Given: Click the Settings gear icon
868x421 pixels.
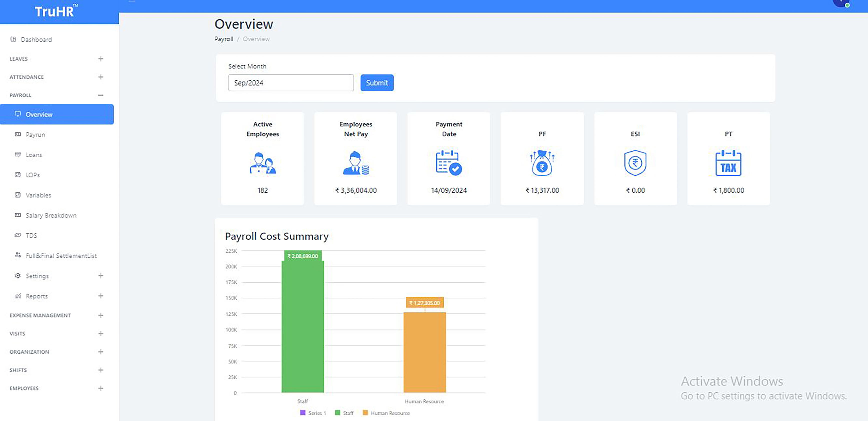Looking at the screenshot, I should coord(18,276).
